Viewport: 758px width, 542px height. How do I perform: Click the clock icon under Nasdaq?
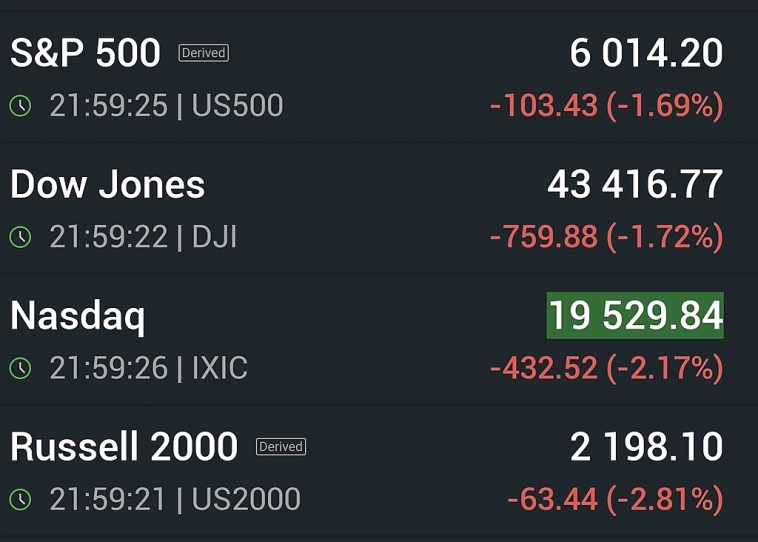click(20, 368)
